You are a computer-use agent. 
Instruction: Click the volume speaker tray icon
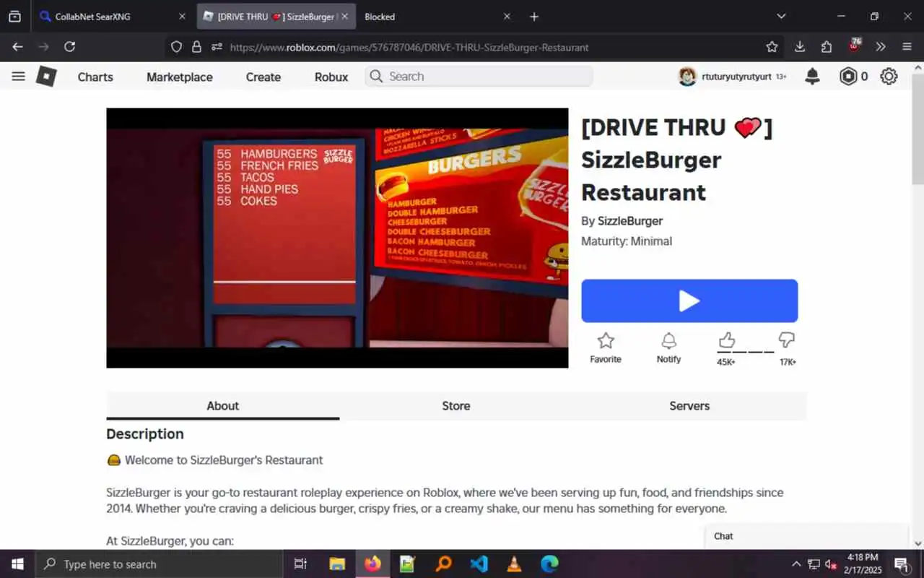[x=831, y=564]
